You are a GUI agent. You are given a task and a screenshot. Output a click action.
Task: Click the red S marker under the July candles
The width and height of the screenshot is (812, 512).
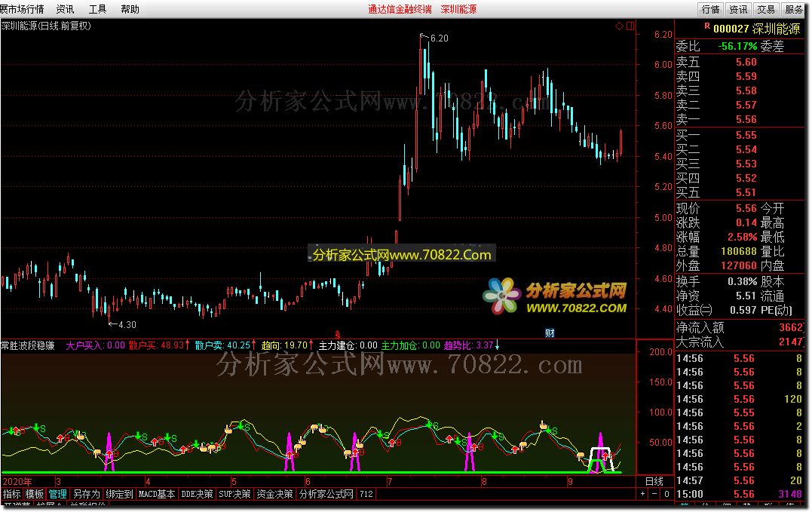pyautogui.click(x=337, y=335)
